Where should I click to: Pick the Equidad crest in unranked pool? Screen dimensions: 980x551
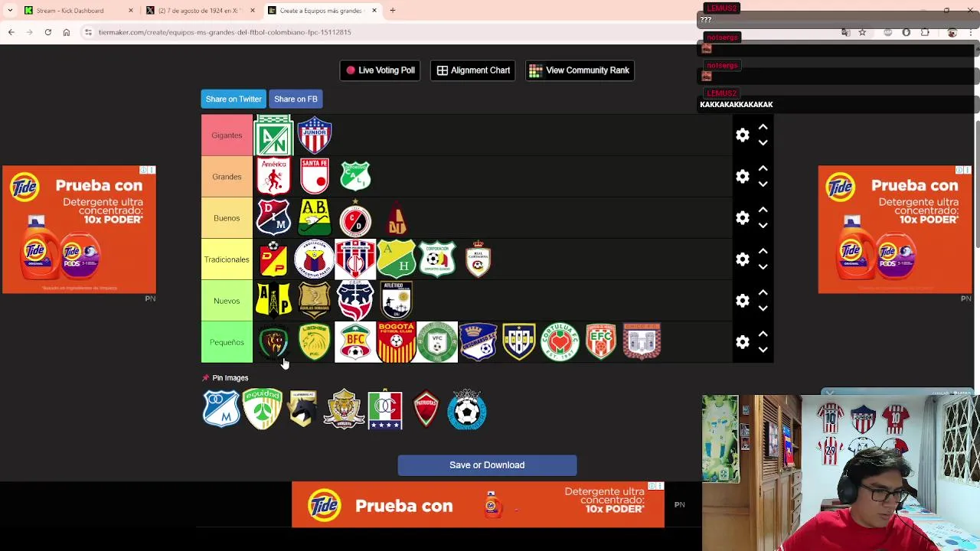tap(263, 409)
